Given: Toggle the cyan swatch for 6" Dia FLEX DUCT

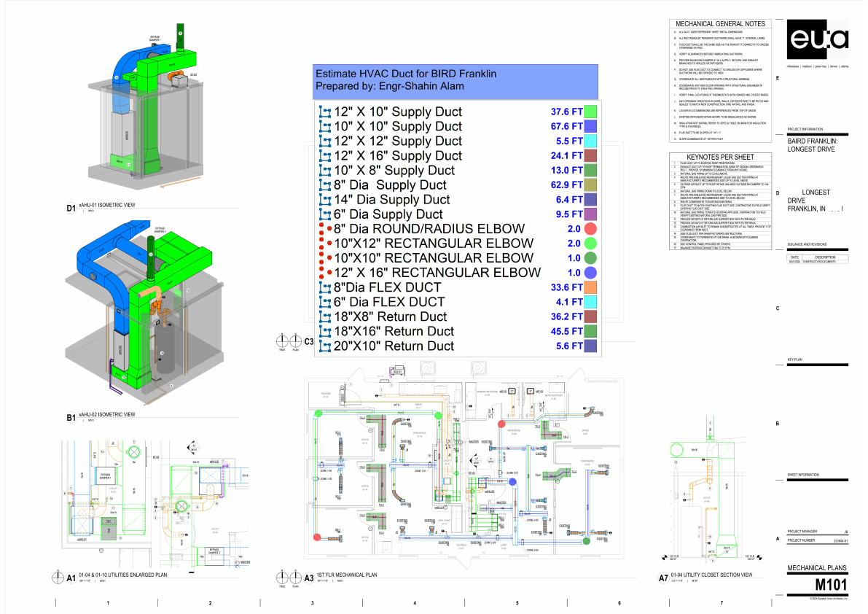Looking at the screenshot, I should tap(590, 301).
